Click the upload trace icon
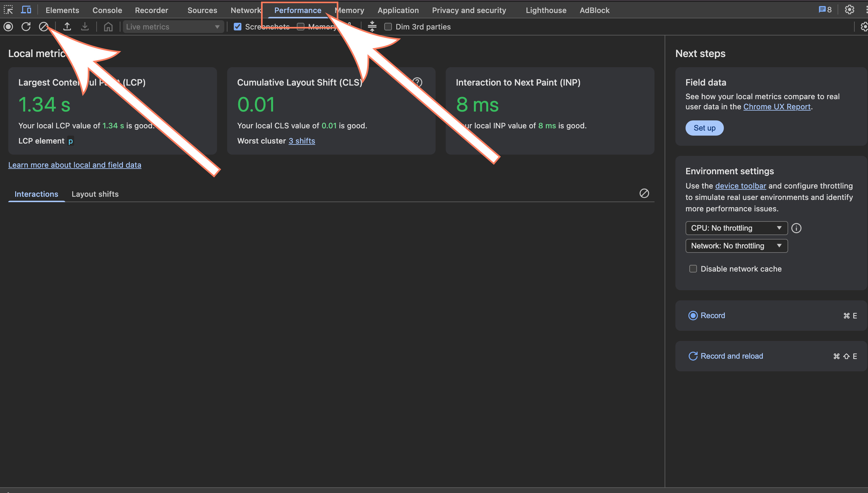Image resolution: width=868 pixels, height=493 pixels. point(67,26)
